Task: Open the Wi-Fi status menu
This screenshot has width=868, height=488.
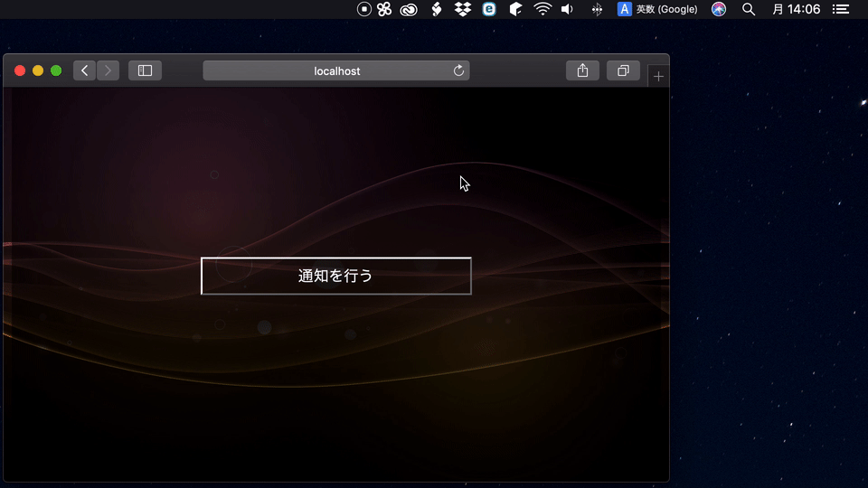Action: [542, 9]
